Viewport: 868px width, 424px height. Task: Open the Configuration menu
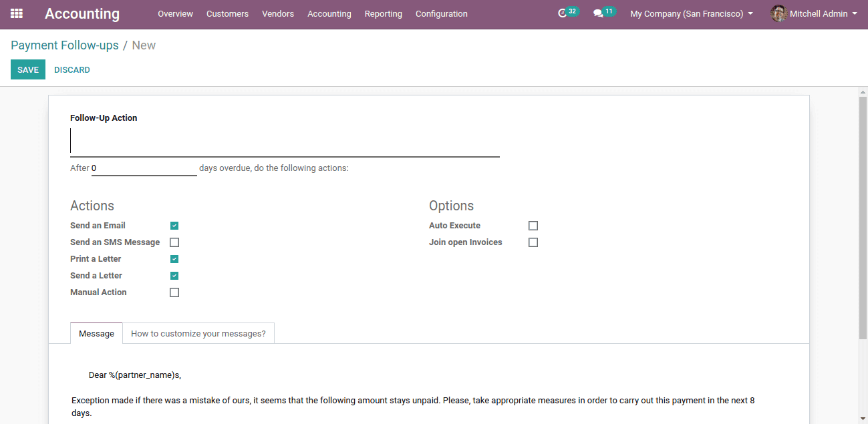(x=442, y=13)
